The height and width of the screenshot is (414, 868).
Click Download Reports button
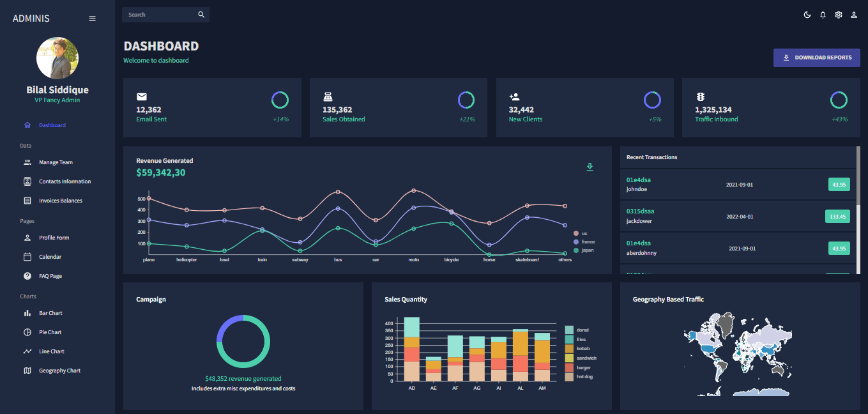point(817,57)
